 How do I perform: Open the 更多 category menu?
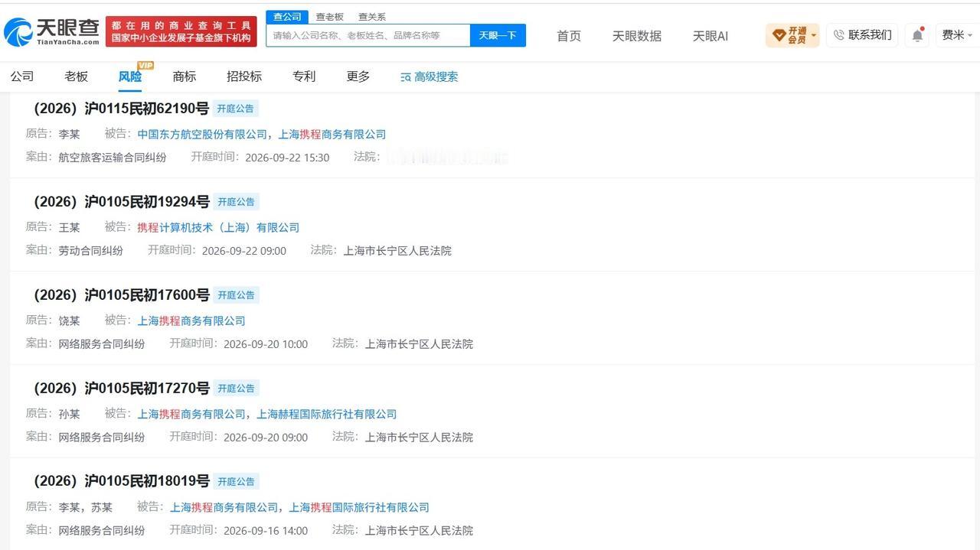point(358,76)
